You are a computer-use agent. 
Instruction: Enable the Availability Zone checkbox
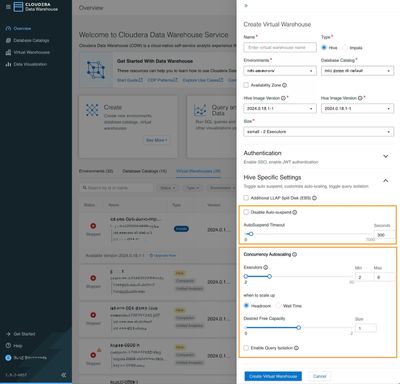pos(246,85)
